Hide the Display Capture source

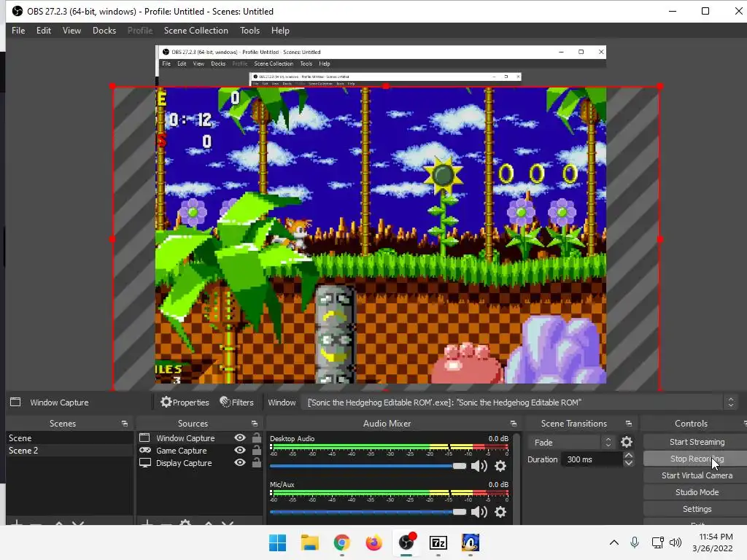(x=240, y=462)
